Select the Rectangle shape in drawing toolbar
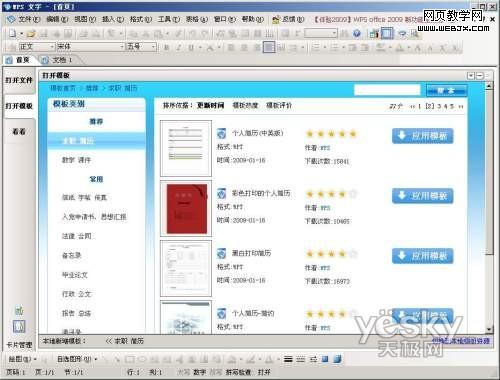The image size is (500, 380). [x=130, y=359]
